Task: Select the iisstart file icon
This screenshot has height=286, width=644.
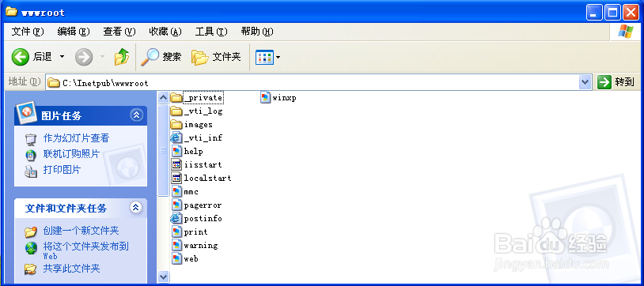Action: 176,164
